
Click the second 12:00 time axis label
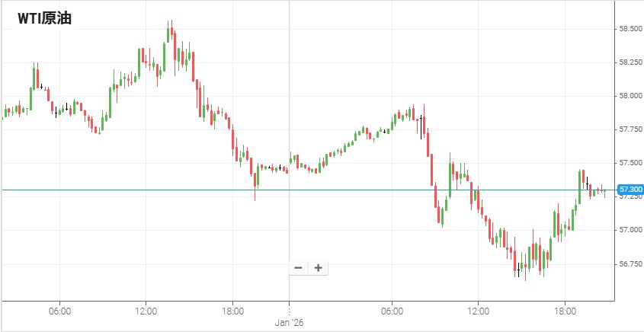[x=478, y=311]
